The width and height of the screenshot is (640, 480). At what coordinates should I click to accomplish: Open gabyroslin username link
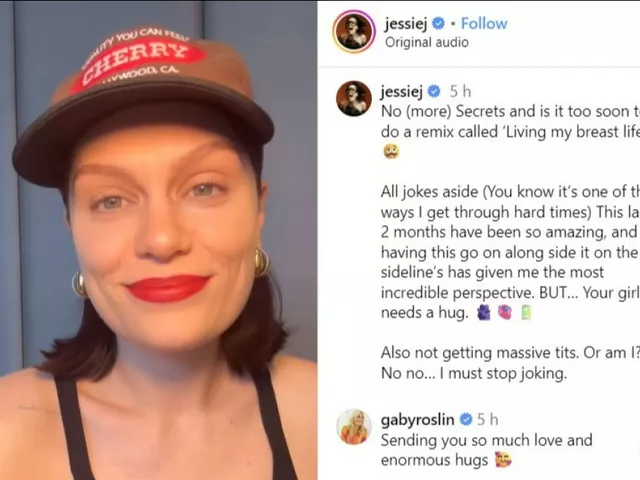click(417, 420)
